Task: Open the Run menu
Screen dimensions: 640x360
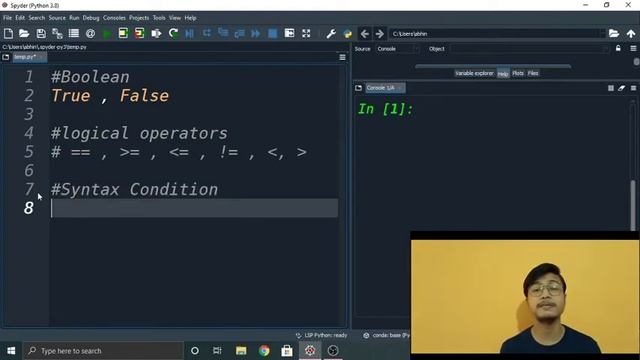Action: [74, 18]
